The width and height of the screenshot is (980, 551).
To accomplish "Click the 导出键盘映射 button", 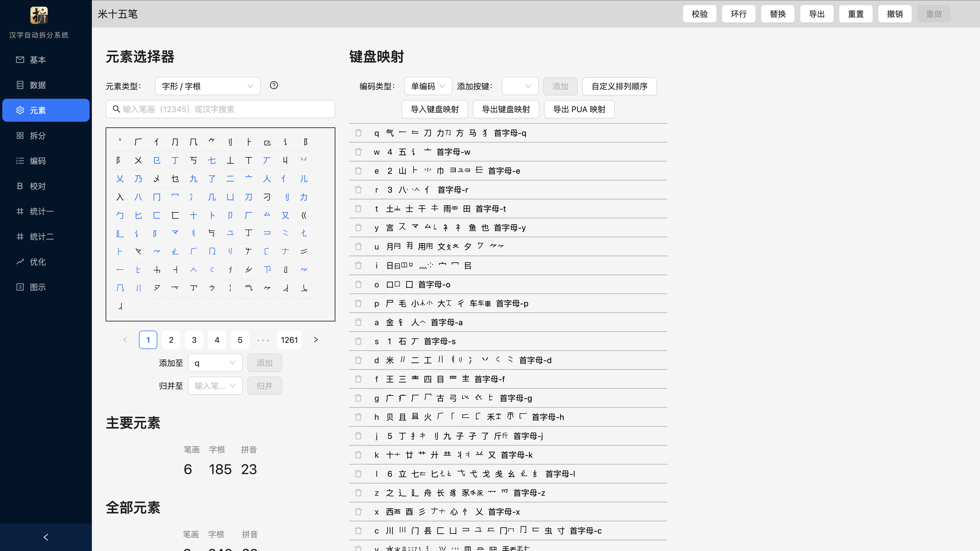I will click(506, 109).
